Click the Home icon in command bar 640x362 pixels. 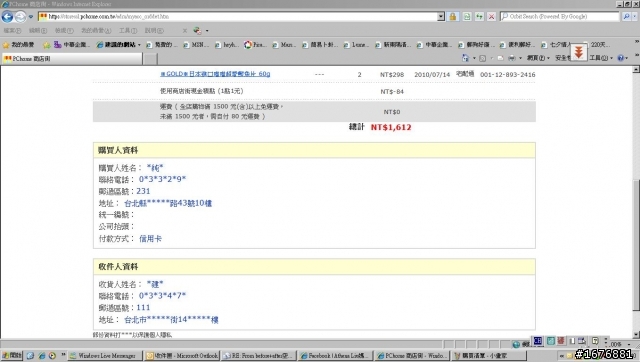pyautogui.click(x=465, y=58)
